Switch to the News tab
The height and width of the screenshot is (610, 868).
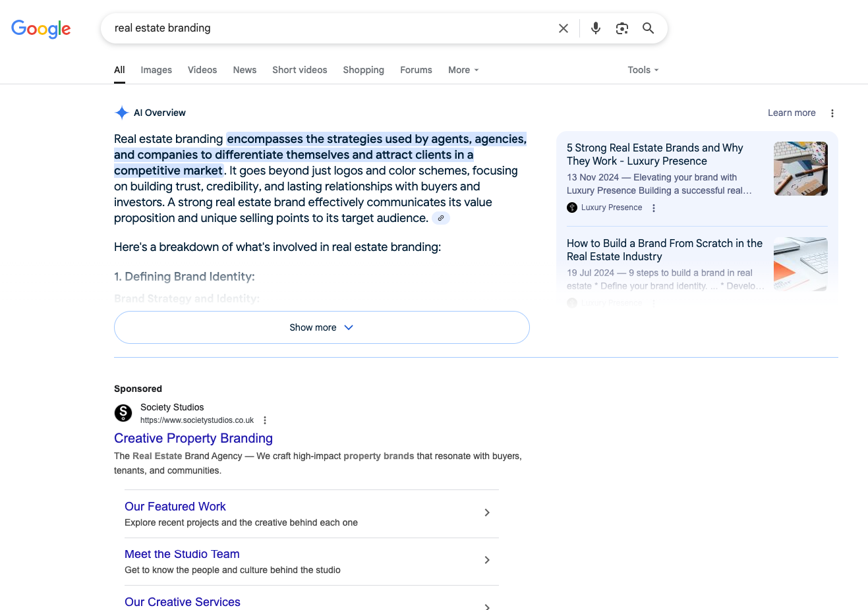coord(245,70)
